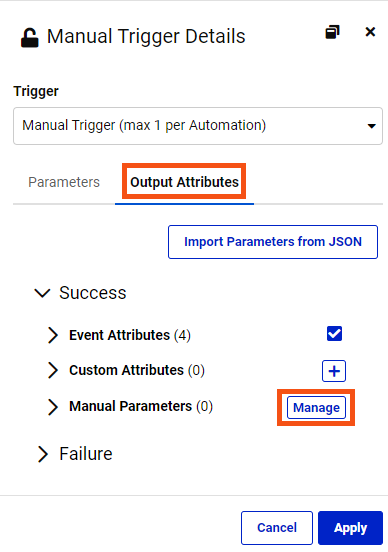The image size is (388, 552).
Task: Select the Output Attributes tab
Action: (x=184, y=182)
